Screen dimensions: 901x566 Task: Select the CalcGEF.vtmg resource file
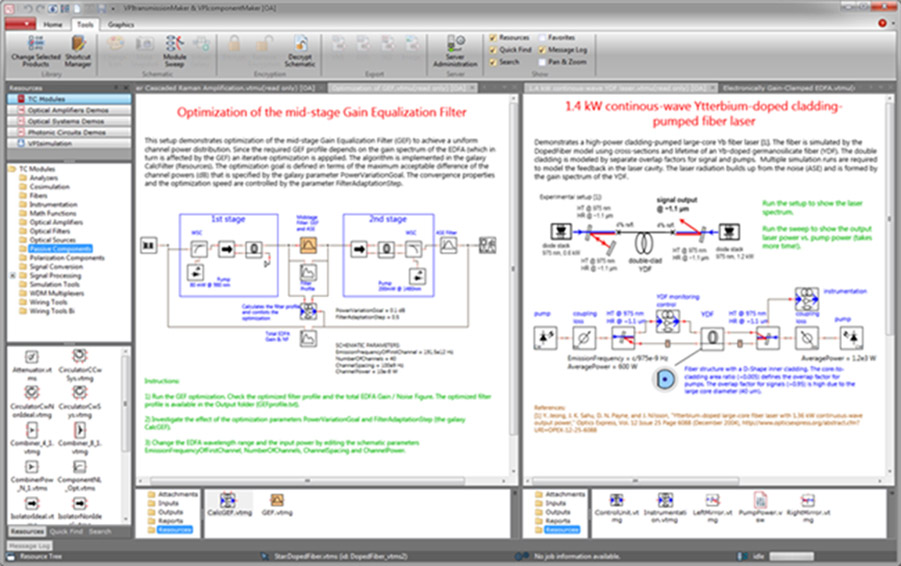(x=228, y=506)
